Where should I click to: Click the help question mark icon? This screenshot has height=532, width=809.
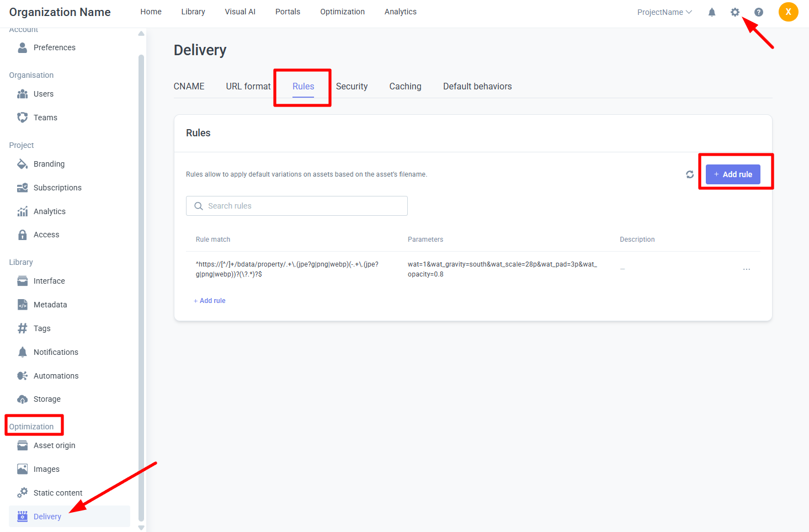758,12
